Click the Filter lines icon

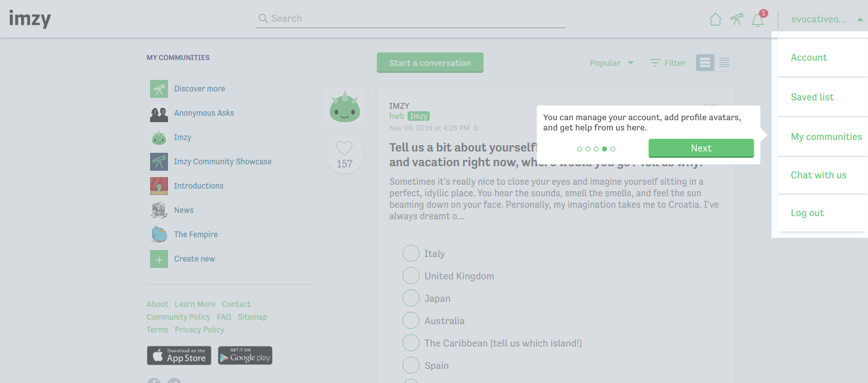(x=655, y=63)
